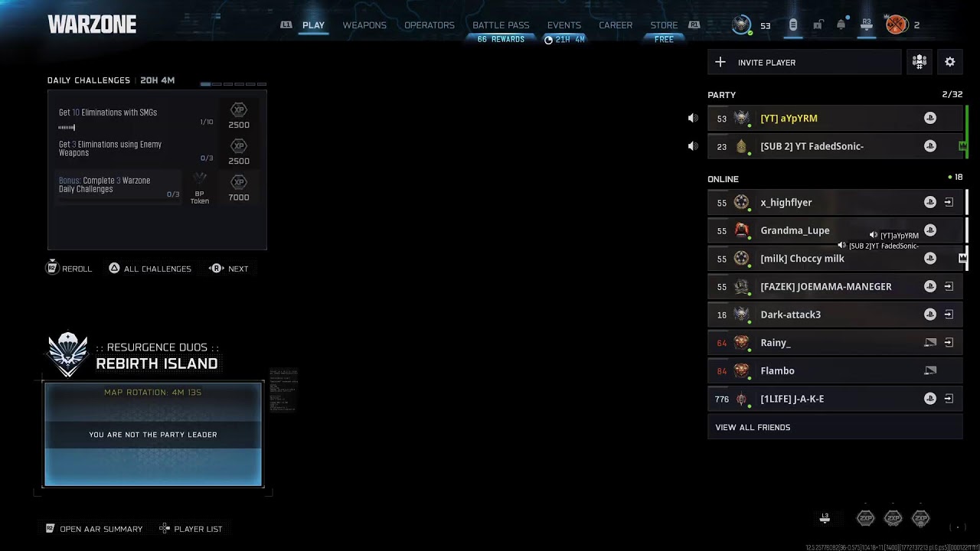The width and height of the screenshot is (980, 551).
Task: Click REROLL daily challenge button
Action: click(69, 269)
